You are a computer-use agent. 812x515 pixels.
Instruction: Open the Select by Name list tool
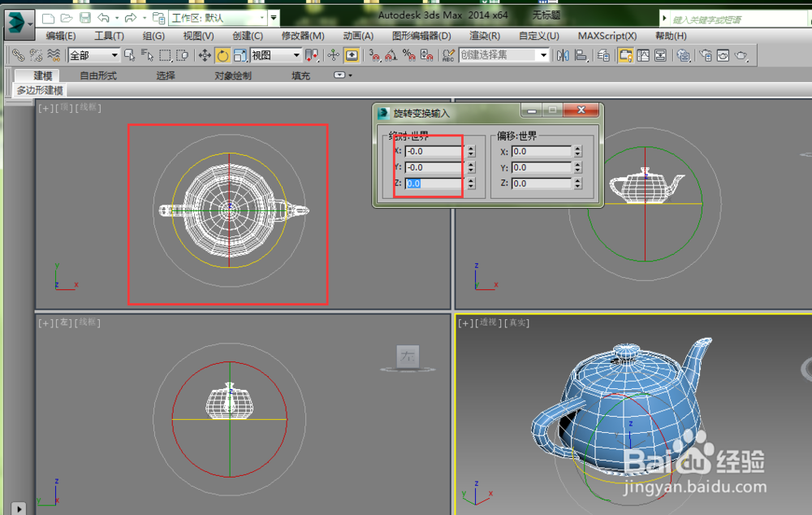(x=147, y=55)
